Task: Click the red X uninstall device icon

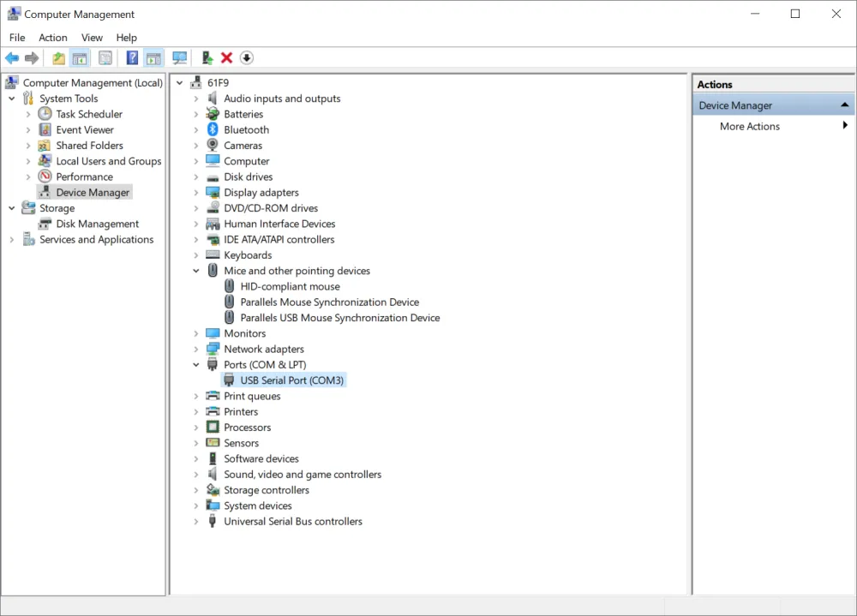Action: pos(226,58)
